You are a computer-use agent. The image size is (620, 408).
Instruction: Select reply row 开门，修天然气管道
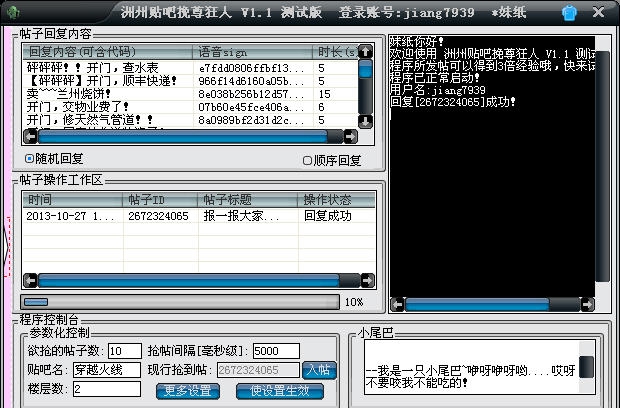coord(90,120)
